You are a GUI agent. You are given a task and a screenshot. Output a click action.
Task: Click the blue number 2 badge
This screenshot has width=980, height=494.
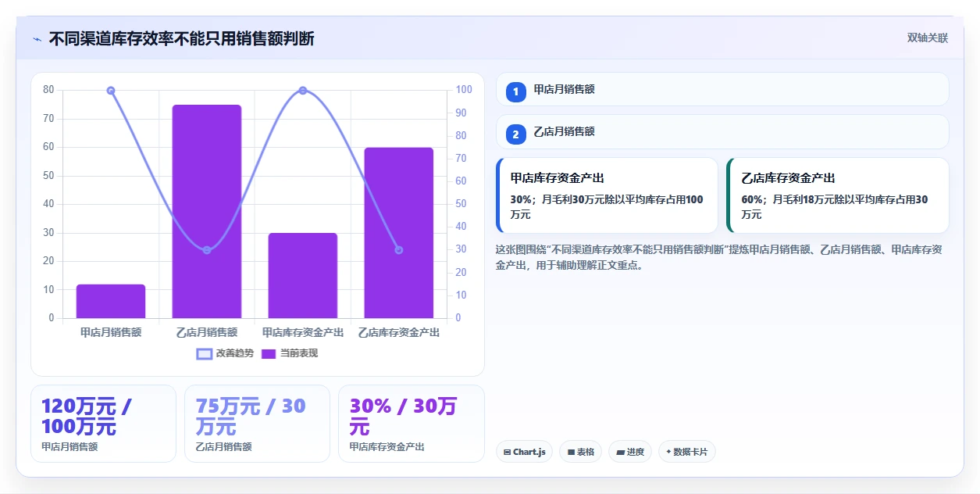[x=516, y=134]
